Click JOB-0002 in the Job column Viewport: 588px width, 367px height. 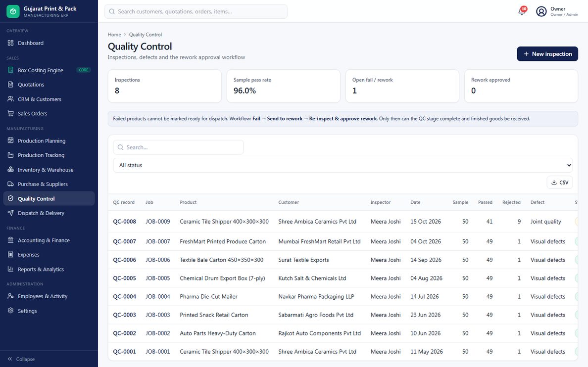tap(158, 333)
